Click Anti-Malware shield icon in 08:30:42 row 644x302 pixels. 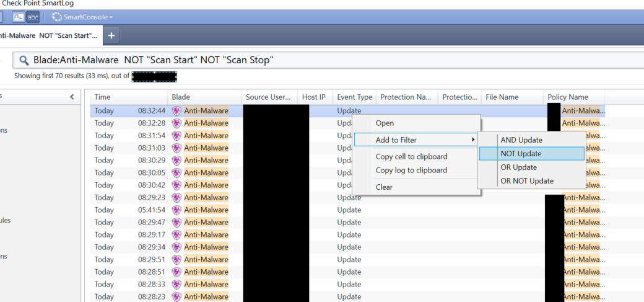[176, 185]
